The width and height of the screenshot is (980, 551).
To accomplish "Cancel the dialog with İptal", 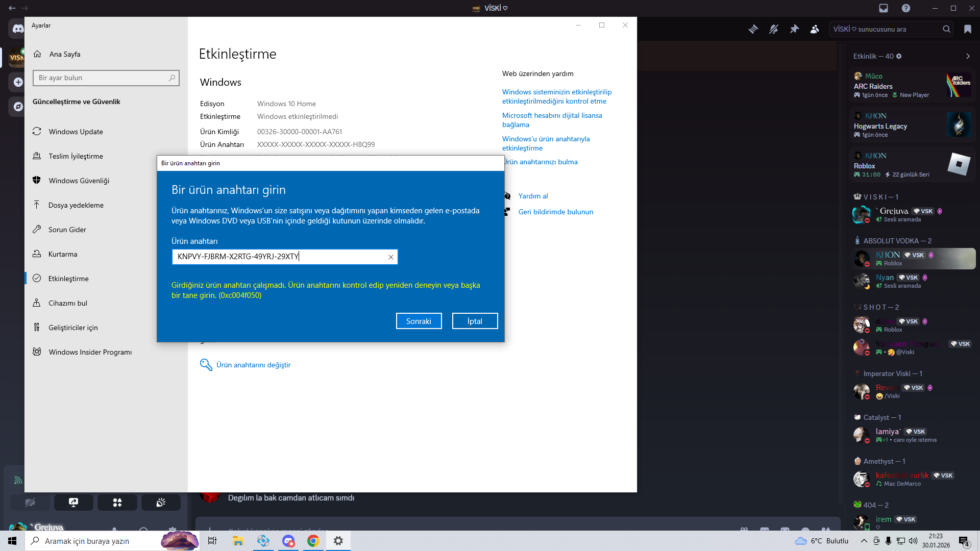I will (x=475, y=321).
